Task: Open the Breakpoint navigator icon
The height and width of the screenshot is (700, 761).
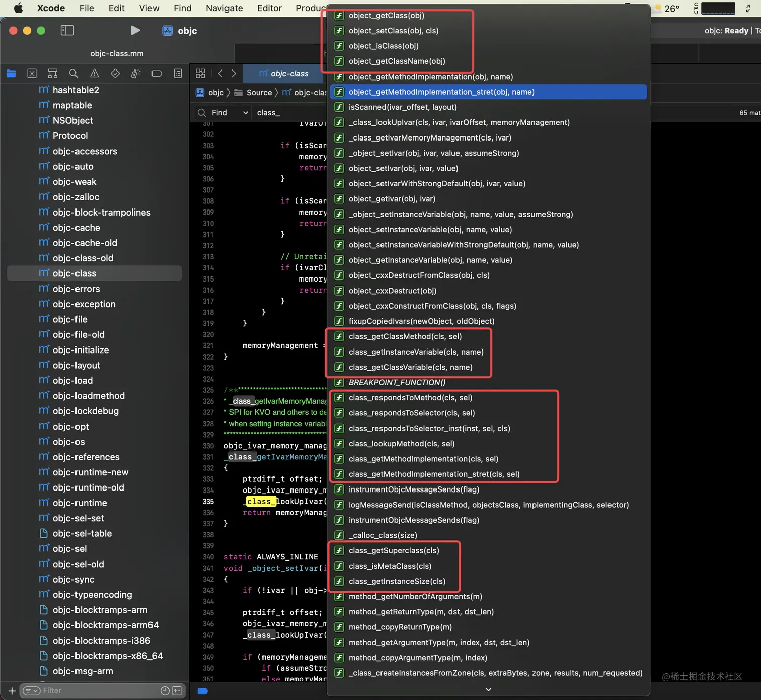Action: 157,74
